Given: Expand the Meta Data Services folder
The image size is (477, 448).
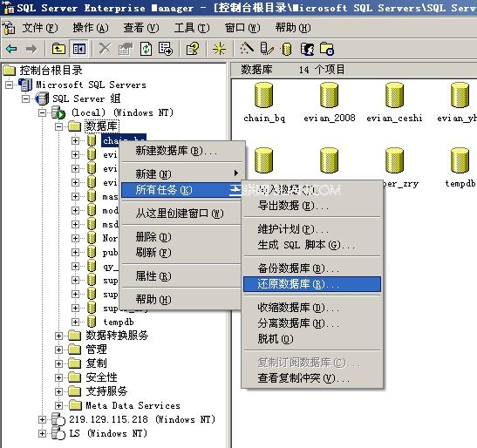Looking at the screenshot, I should (x=58, y=405).
